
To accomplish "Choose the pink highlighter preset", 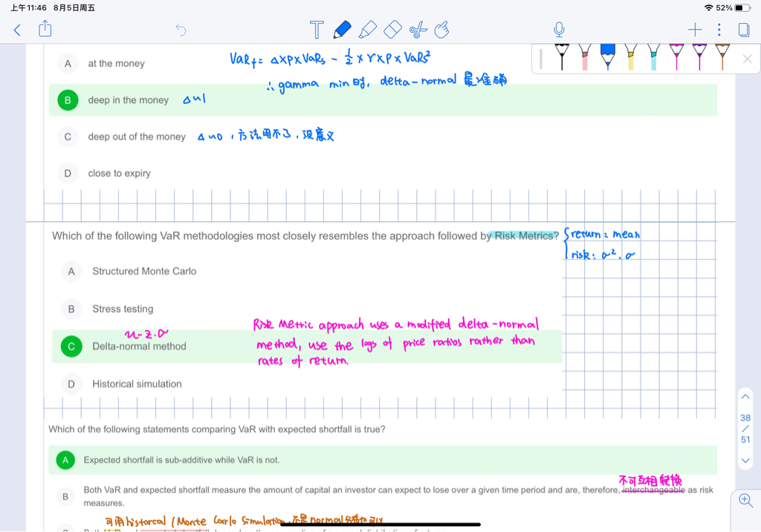I will [x=585, y=57].
